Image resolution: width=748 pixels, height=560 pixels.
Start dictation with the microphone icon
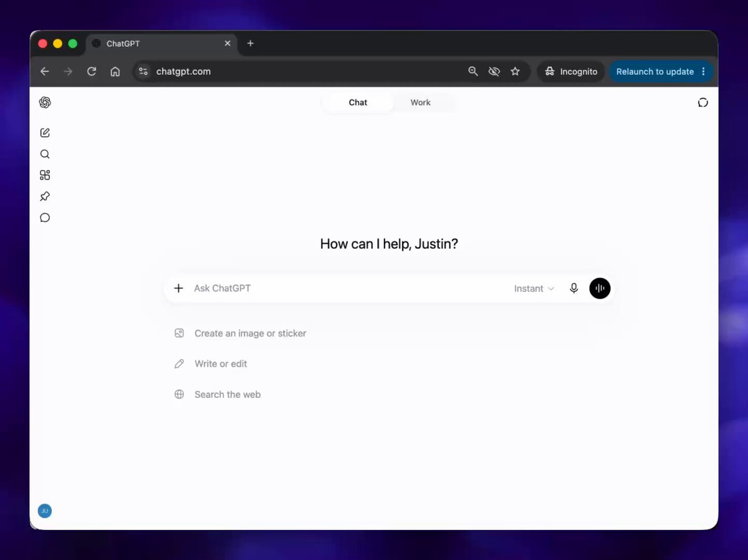(x=574, y=288)
